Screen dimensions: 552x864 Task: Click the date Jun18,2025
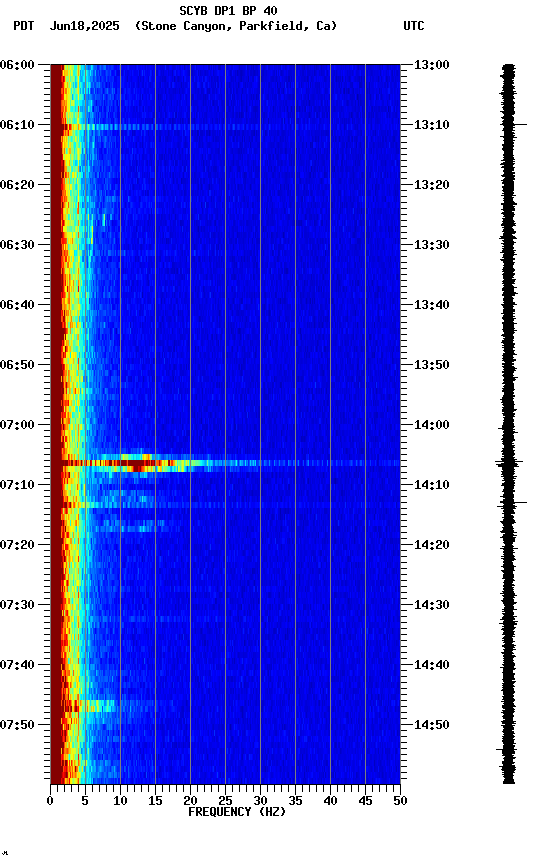tap(84, 26)
